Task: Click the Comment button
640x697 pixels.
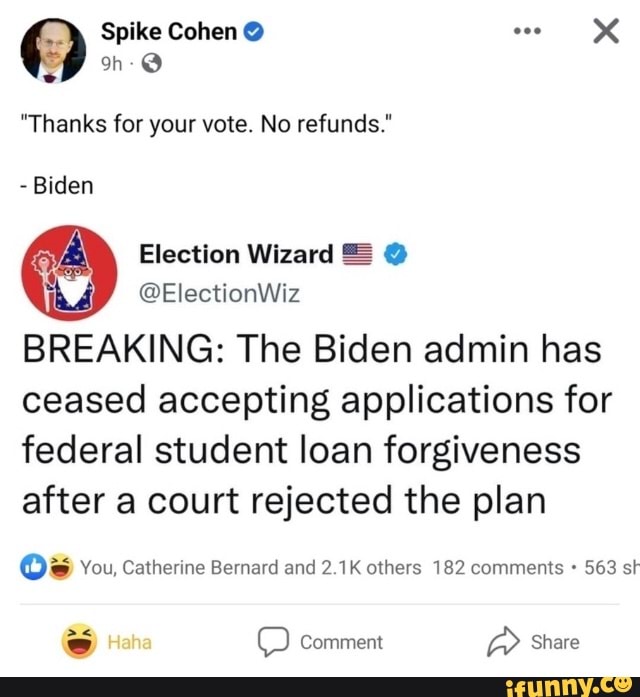Action: (x=320, y=642)
